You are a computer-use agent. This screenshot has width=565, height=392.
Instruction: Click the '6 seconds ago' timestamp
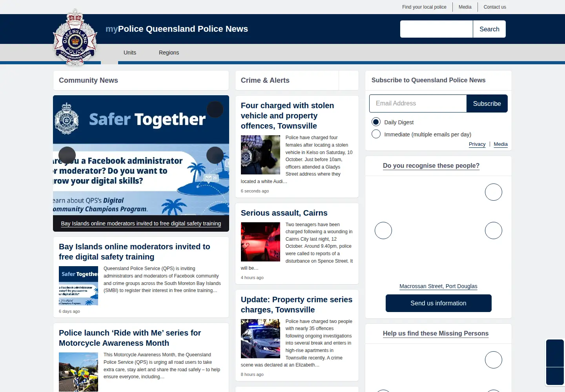pos(255,191)
